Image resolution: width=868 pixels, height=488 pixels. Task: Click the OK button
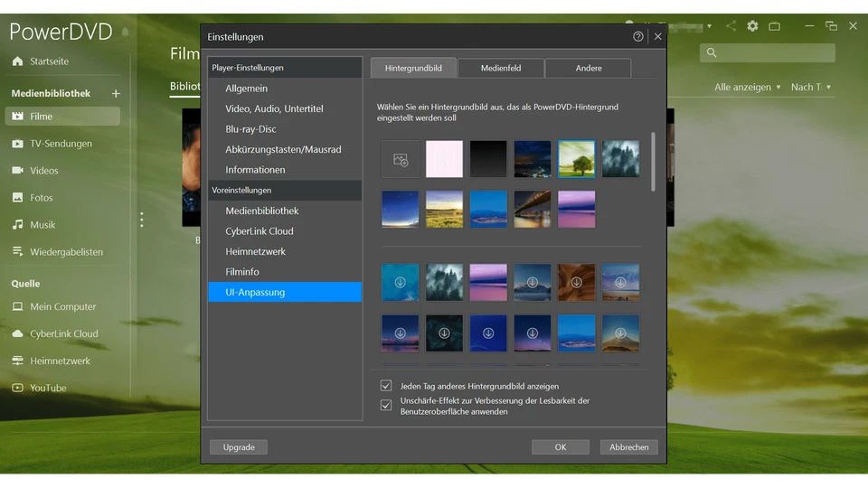click(x=560, y=447)
